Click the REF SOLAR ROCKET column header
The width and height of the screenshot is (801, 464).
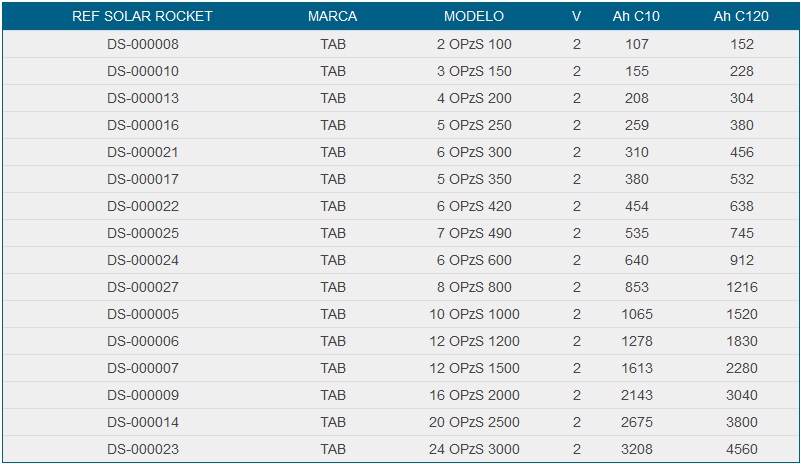(x=142, y=17)
